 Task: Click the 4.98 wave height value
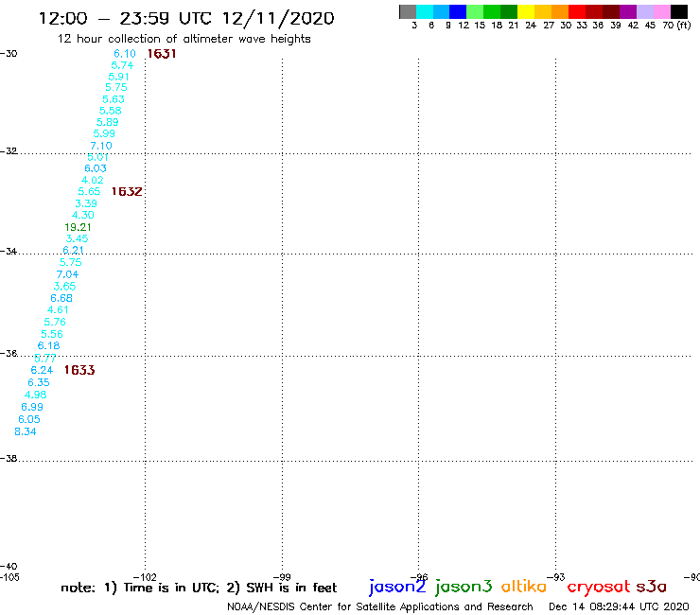point(35,395)
